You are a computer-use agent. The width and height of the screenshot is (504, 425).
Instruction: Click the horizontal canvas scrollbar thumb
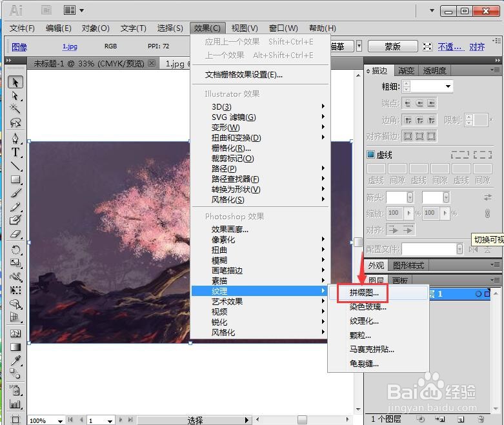click(x=302, y=420)
